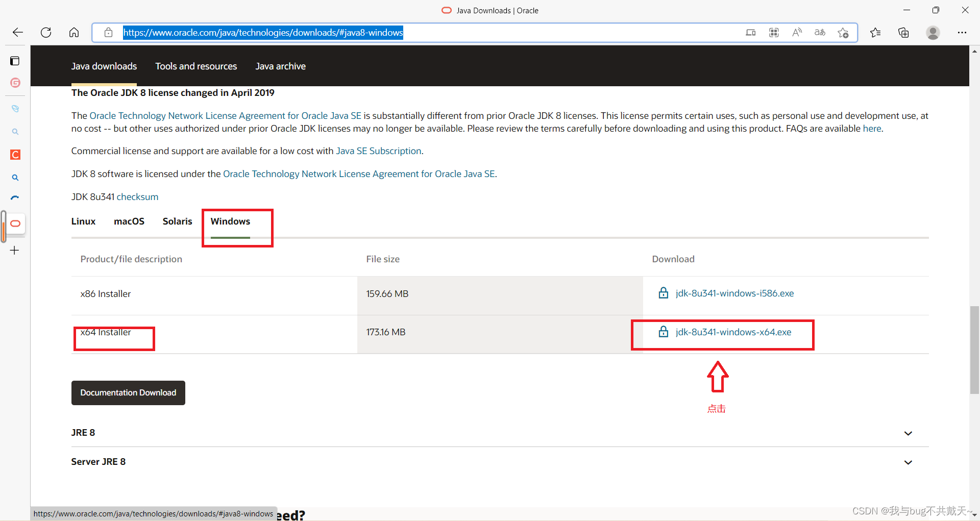Screen dimensions: 980x521
Task: Click the Product/file description column header
Action: 131,259
